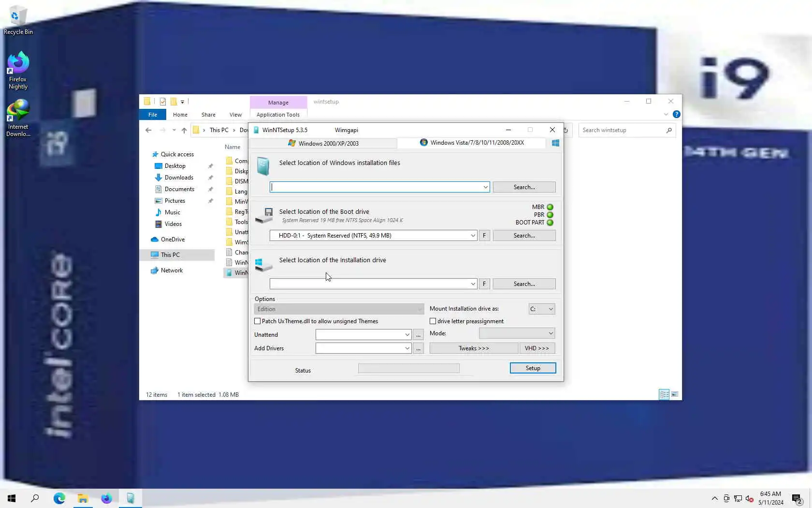Open Explorer's Home ribbon tab
The image size is (812, 508).
[x=180, y=115]
